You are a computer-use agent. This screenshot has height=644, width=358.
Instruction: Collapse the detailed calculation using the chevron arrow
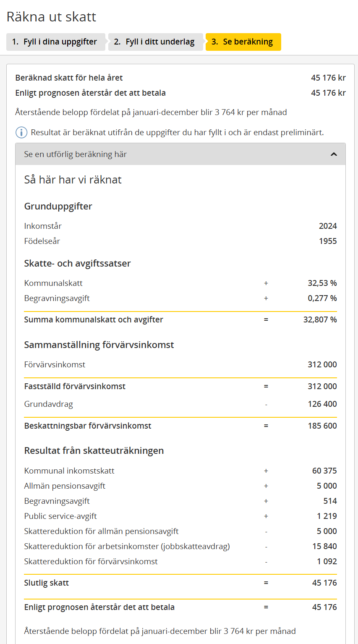click(334, 154)
